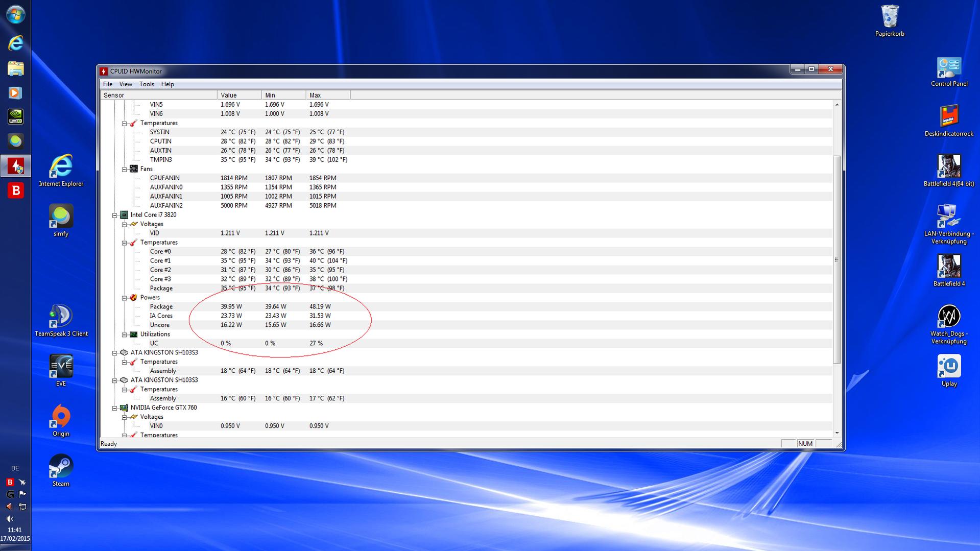
Task: Click the HWMonitor taskbar icon
Action: coord(15,166)
